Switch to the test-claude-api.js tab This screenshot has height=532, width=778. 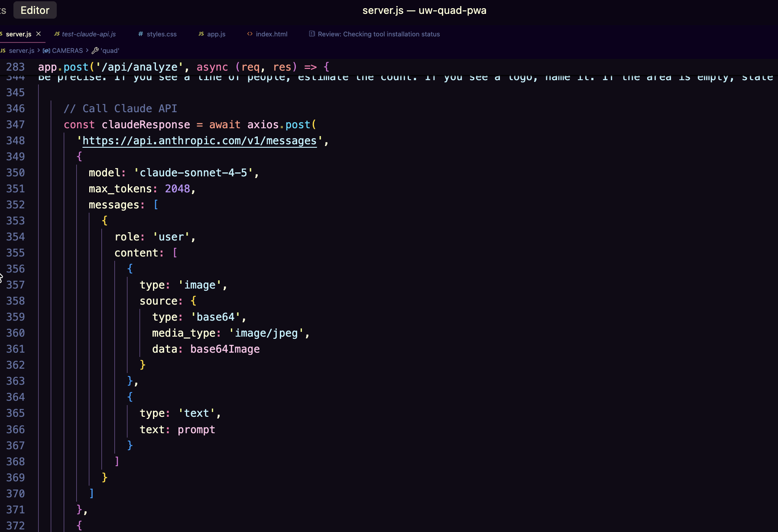click(85, 34)
